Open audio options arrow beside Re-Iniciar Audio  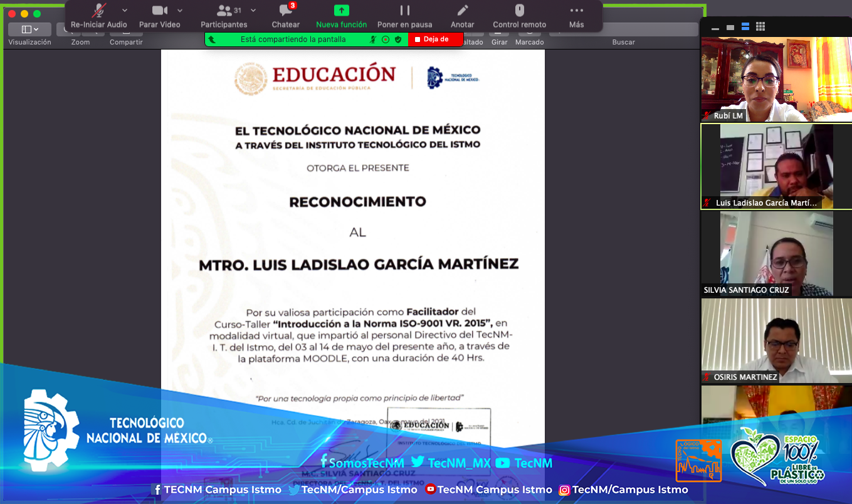(124, 10)
